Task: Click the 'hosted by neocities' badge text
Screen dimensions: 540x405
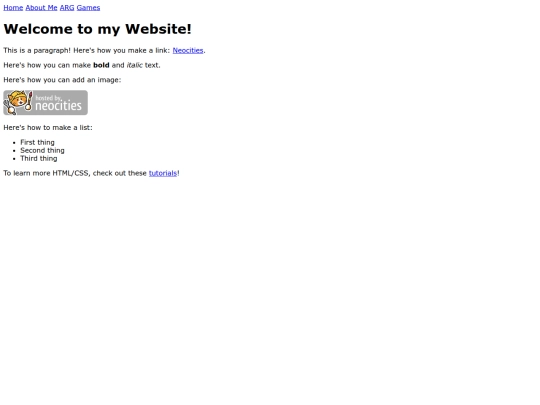Action: click(59, 103)
